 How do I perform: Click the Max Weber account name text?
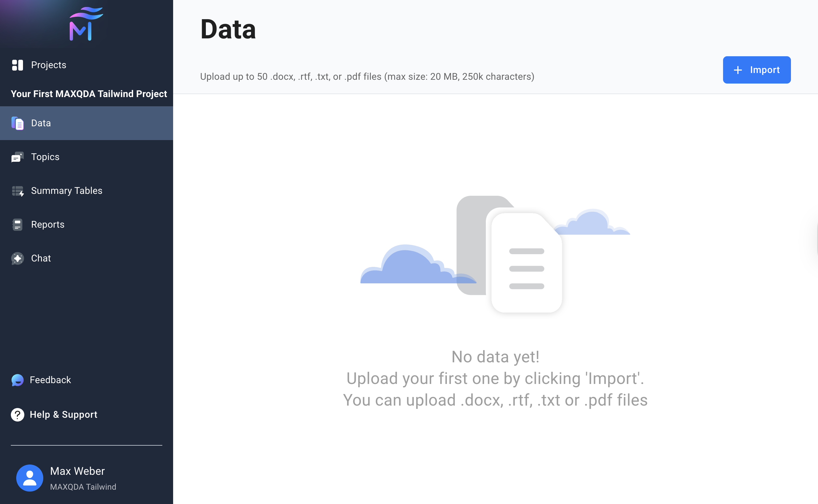[x=77, y=471]
